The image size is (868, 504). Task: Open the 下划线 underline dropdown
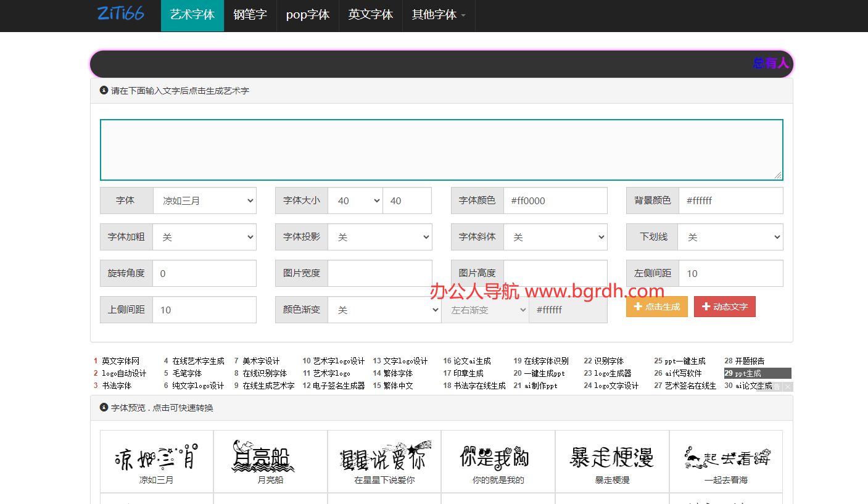click(730, 237)
